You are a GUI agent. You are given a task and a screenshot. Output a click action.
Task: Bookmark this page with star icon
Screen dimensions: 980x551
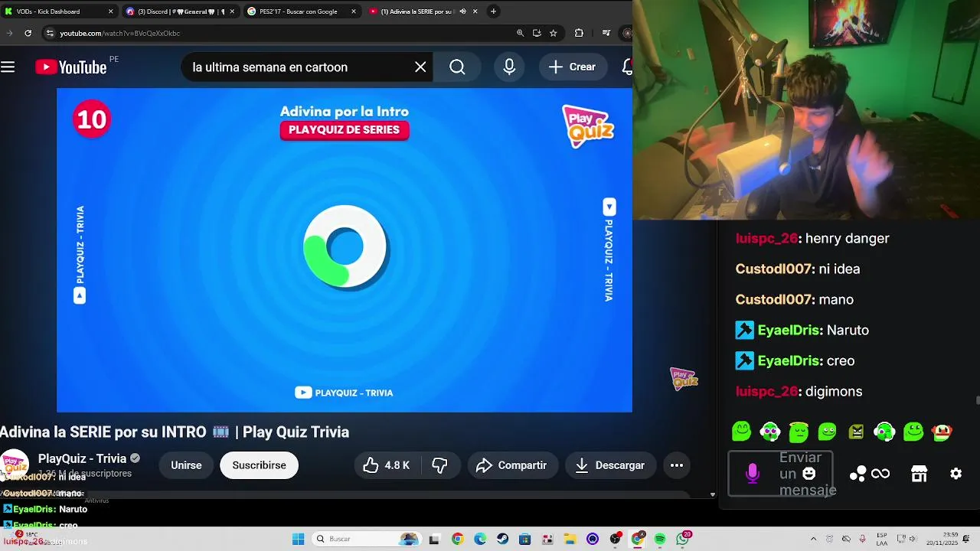click(x=553, y=33)
